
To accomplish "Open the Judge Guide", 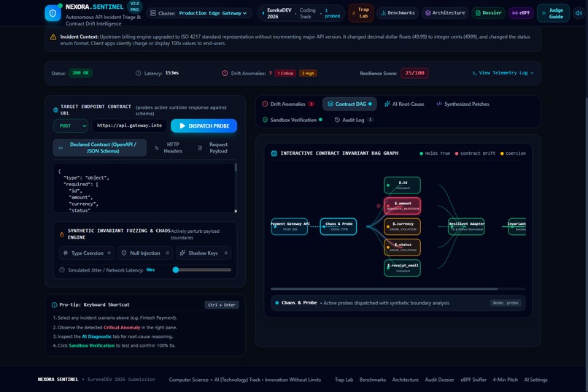I will [x=553, y=13].
